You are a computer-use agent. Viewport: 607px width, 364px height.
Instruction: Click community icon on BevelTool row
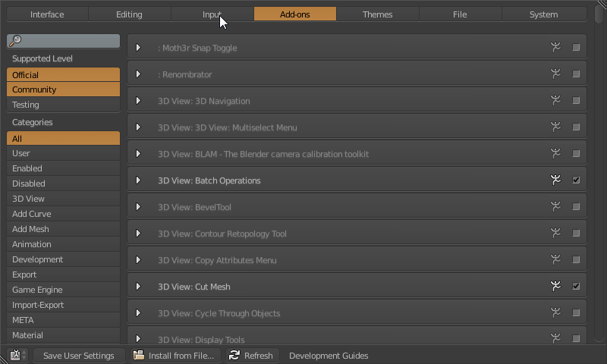coord(556,207)
